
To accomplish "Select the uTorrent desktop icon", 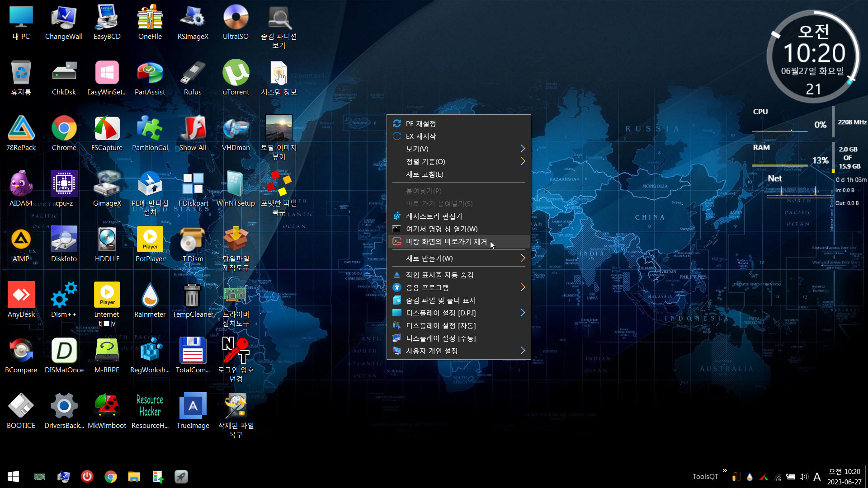I will (236, 78).
